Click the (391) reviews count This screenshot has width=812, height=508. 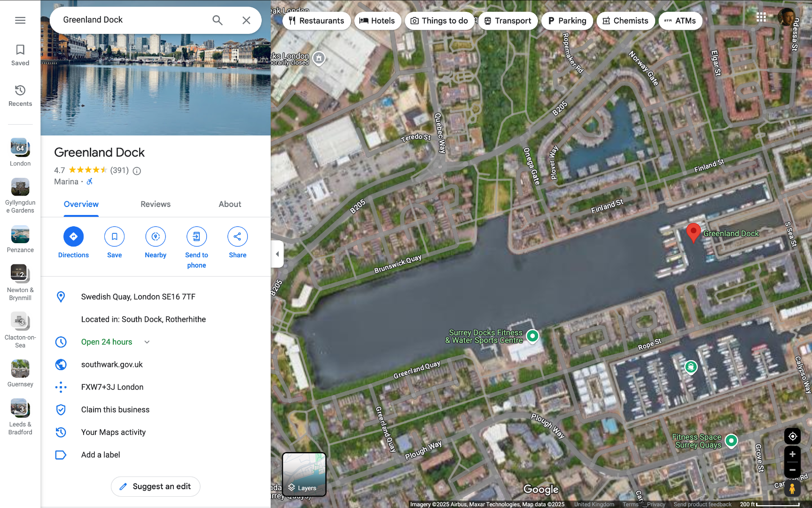pos(119,170)
